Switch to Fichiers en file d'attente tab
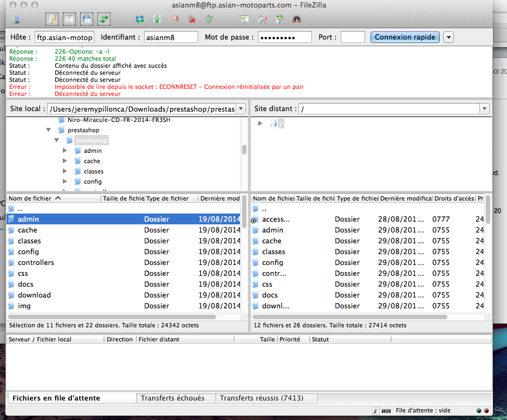This screenshot has width=507, height=420. [x=71, y=398]
